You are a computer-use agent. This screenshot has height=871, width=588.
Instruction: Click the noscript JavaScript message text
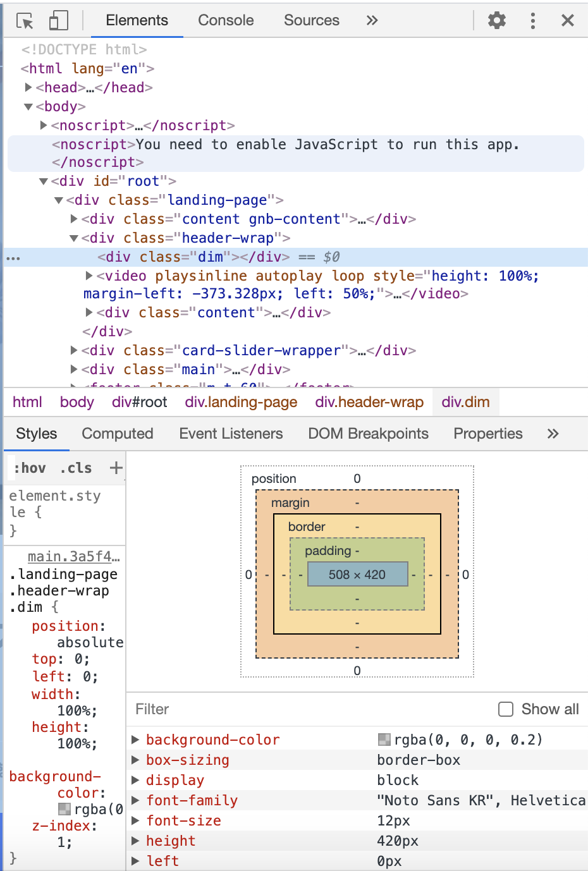(328, 144)
